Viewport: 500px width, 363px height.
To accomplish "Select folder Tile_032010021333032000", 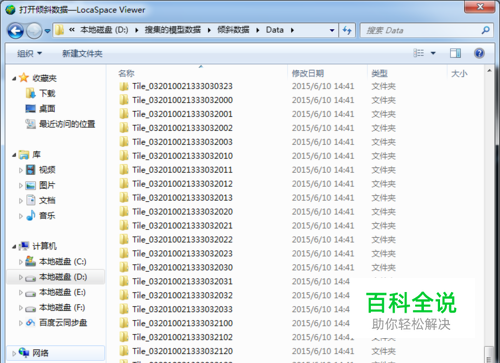I will [182, 100].
